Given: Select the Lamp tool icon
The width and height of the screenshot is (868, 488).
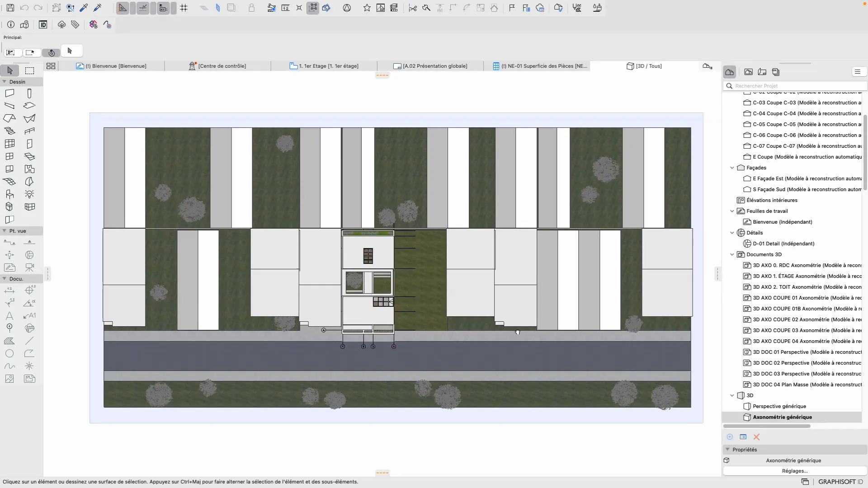Looking at the screenshot, I should [x=29, y=194].
